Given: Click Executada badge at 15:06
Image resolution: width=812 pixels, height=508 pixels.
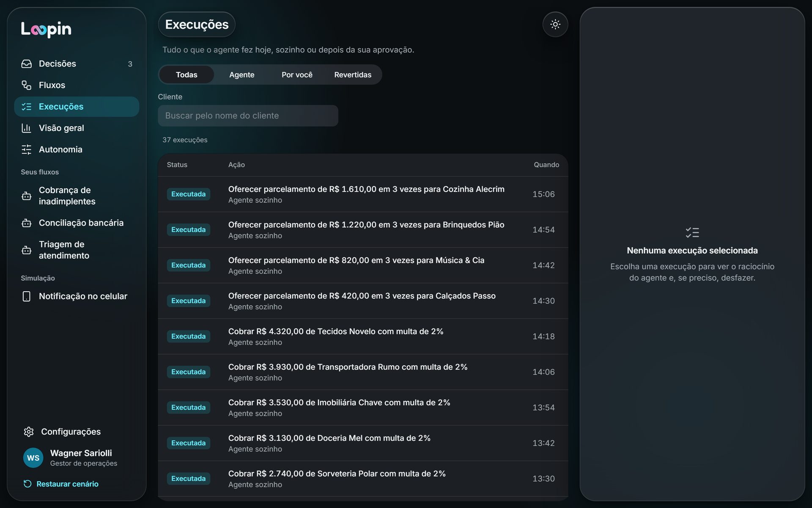Looking at the screenshot, I should [188, 194].
